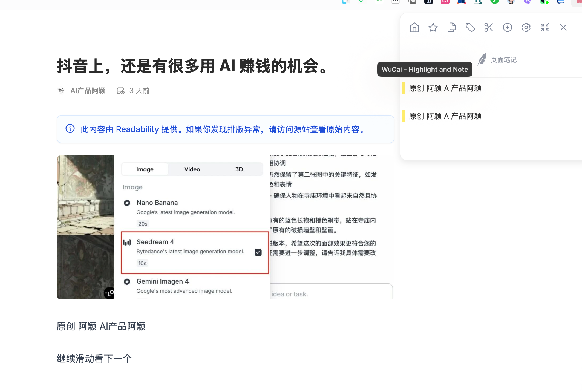Image resolution: width=582 pixels, height=392 pixels.
Task: Click the purple extension icon in browser bar
Action: [528, 1]
